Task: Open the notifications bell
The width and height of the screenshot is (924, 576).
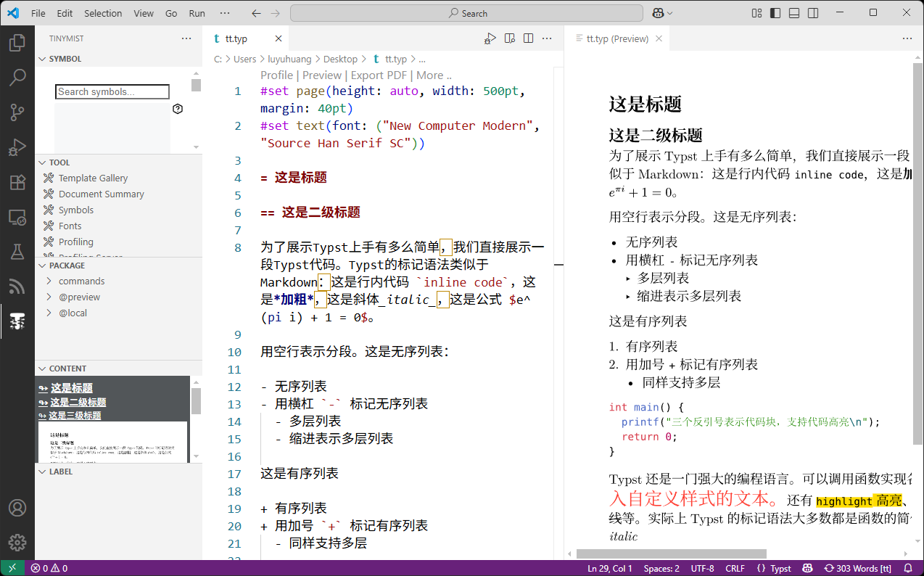Action: tap(908, 568)
